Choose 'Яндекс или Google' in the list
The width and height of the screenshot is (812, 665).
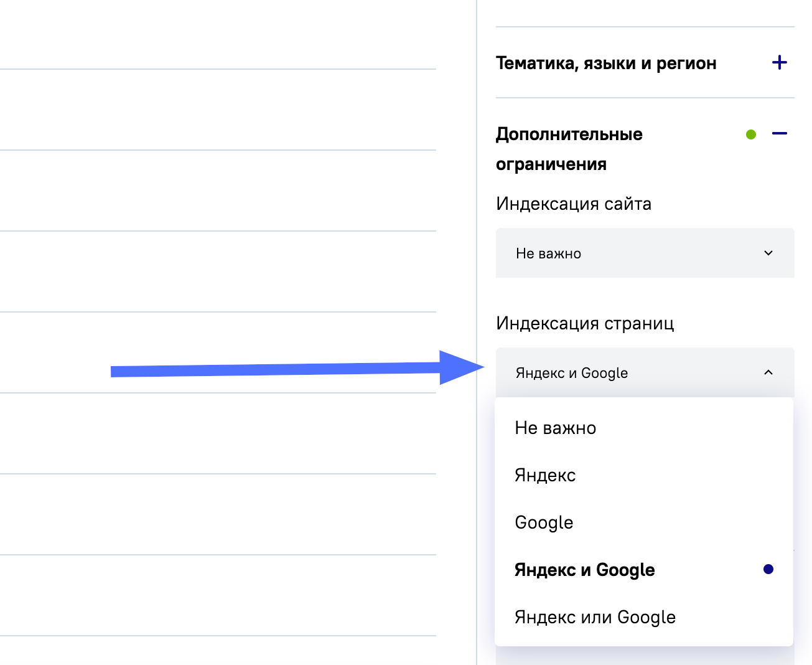click(595, 617)
